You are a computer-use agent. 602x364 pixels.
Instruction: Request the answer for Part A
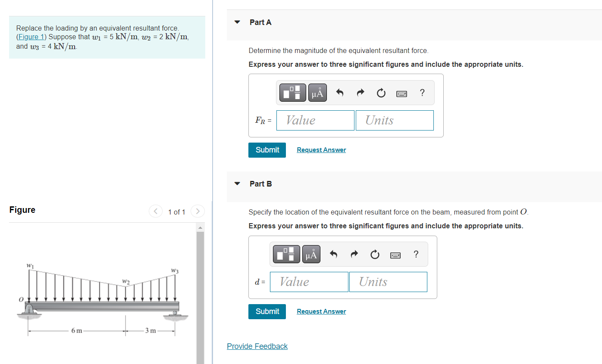pyautogui.click(x=321, y=149)
